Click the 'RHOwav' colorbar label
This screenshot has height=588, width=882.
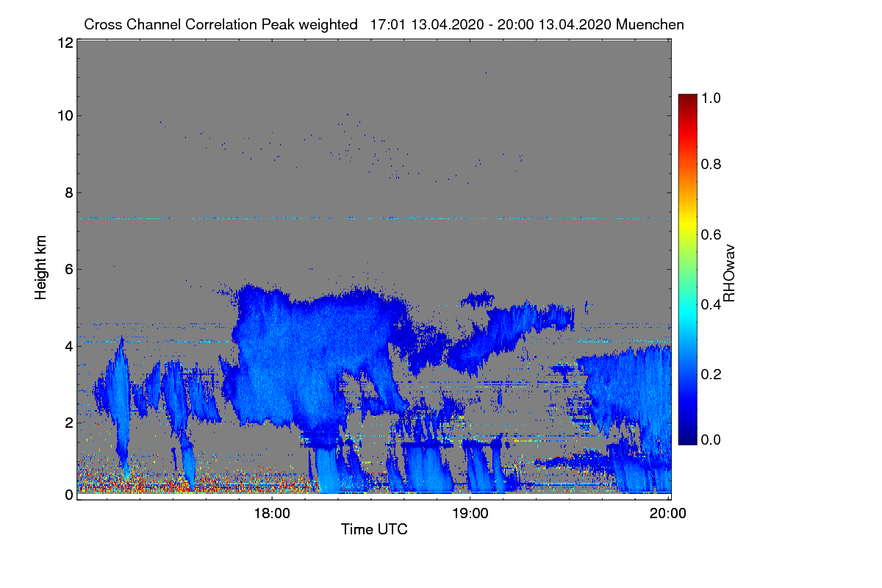(x=730, y=273)
